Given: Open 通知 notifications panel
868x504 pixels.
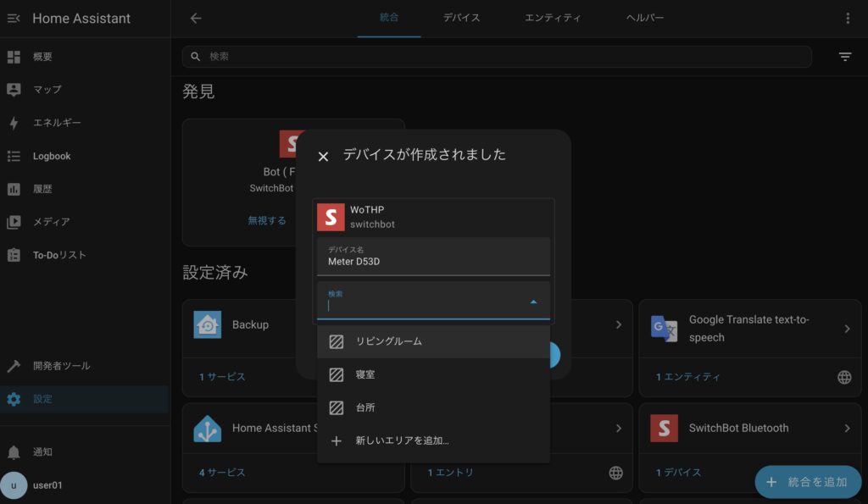Looking at the screenshot, I should 84,452.
